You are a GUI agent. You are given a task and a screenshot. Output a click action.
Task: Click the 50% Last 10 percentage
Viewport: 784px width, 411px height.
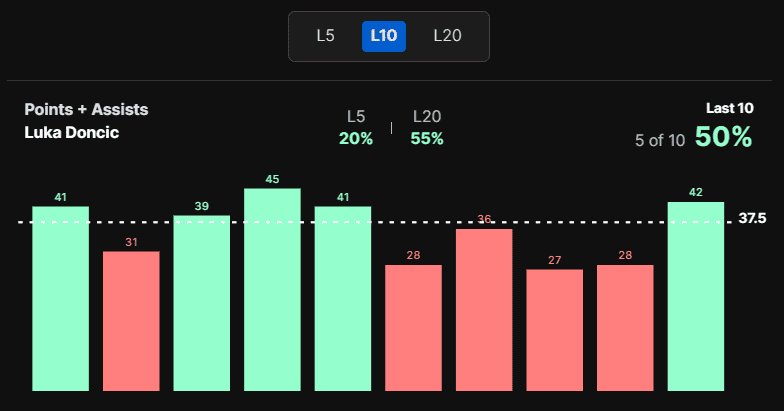pos(723,138)
